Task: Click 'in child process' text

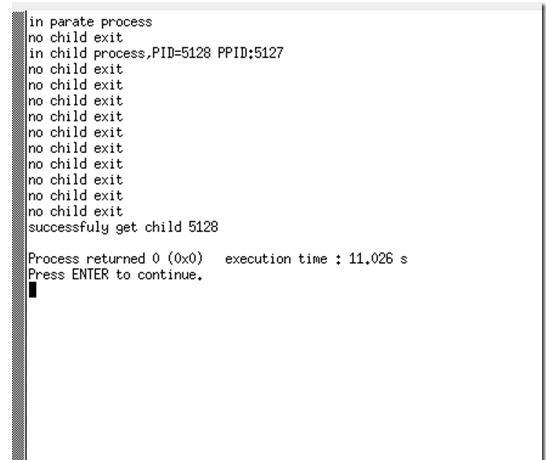Action: pyautogui.click(x=86, y=53)
